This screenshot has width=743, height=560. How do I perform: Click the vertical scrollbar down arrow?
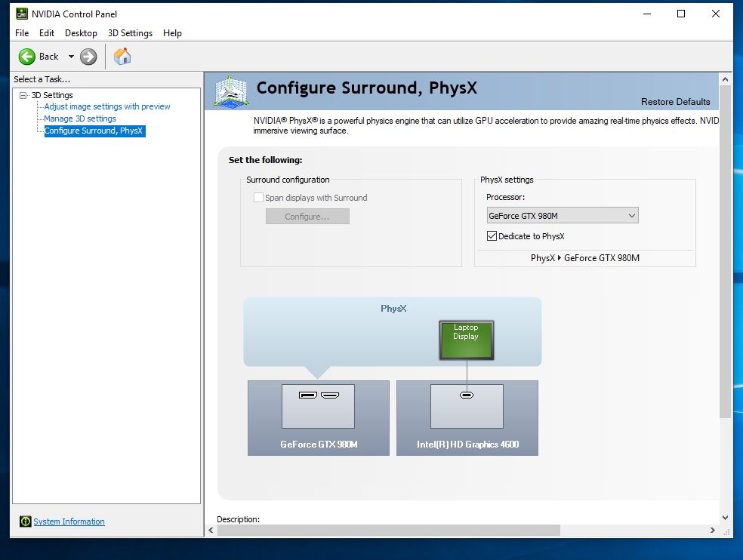point(725,518)
